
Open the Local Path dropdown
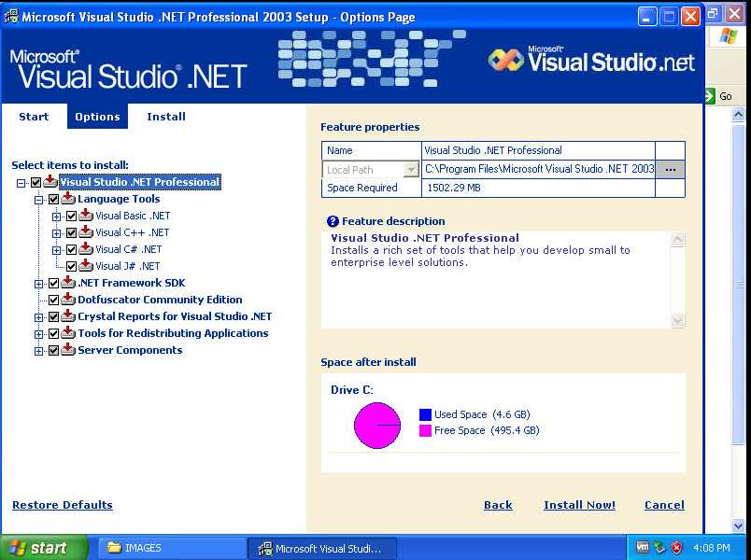(x=411, y=170)
